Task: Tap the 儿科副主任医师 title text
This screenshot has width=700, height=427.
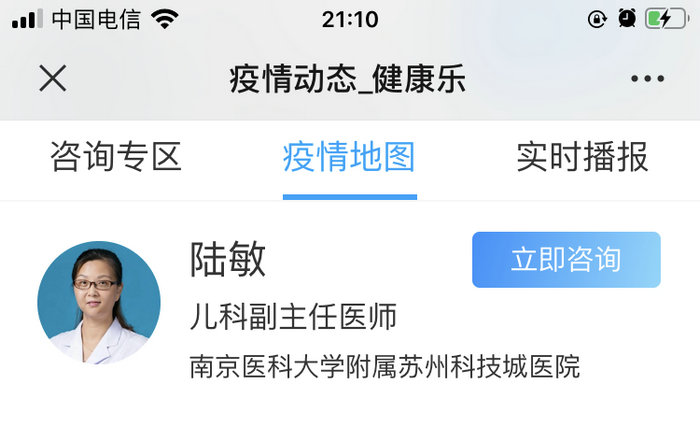Action: pos(293,316)
